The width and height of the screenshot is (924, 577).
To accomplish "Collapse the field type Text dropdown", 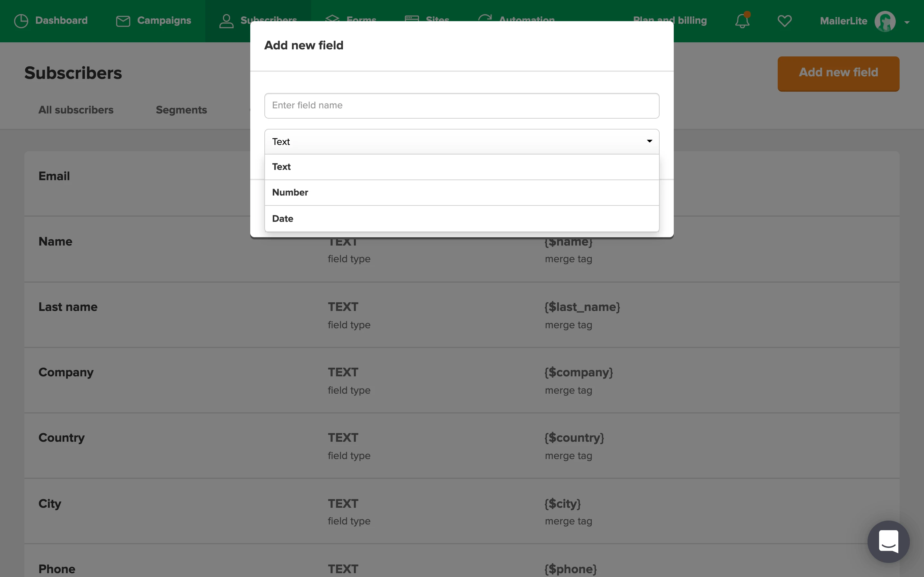I will pyautogui.click(x=461, y=142).
